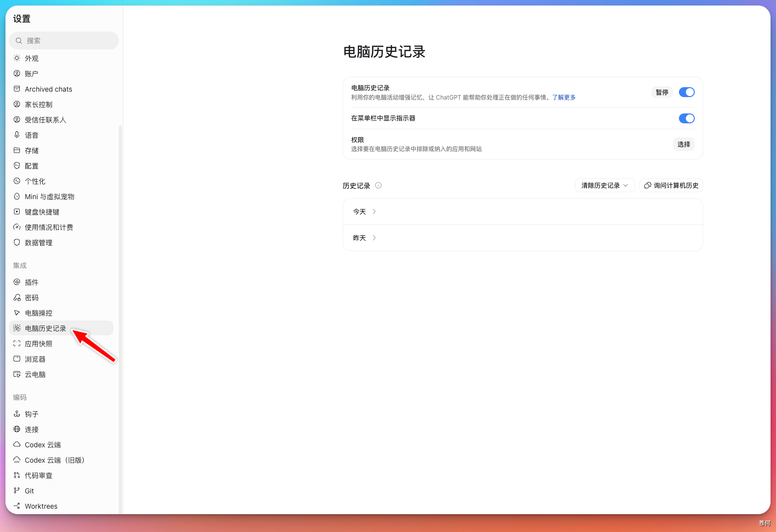Image resolution: width=776 pixels, height=532 pixels.
Task: Select the Codex 云端 sidebar item
Action: (61, 444)
